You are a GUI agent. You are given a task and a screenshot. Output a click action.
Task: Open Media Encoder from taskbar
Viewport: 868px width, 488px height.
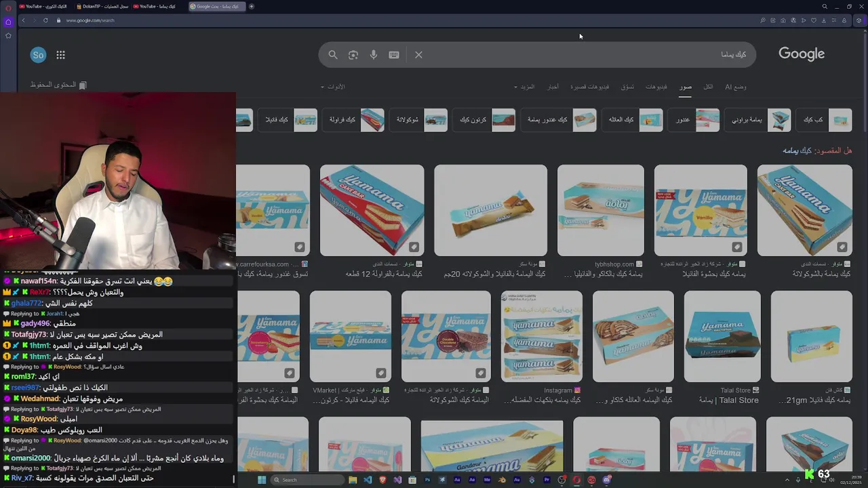pyautogui.click(x=487, y=480)
